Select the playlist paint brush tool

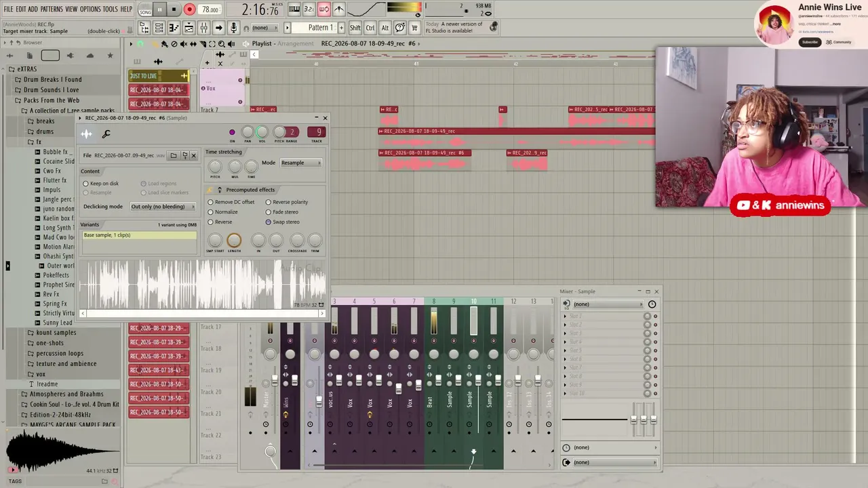[x=164, y=44]
